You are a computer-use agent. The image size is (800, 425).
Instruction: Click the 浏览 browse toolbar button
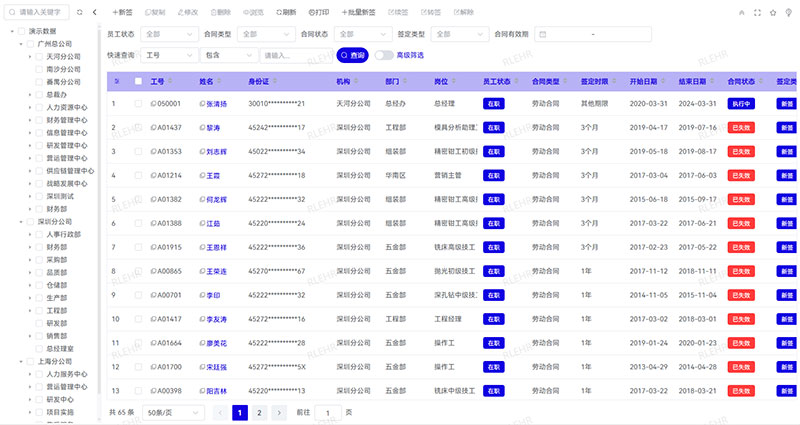253,12
